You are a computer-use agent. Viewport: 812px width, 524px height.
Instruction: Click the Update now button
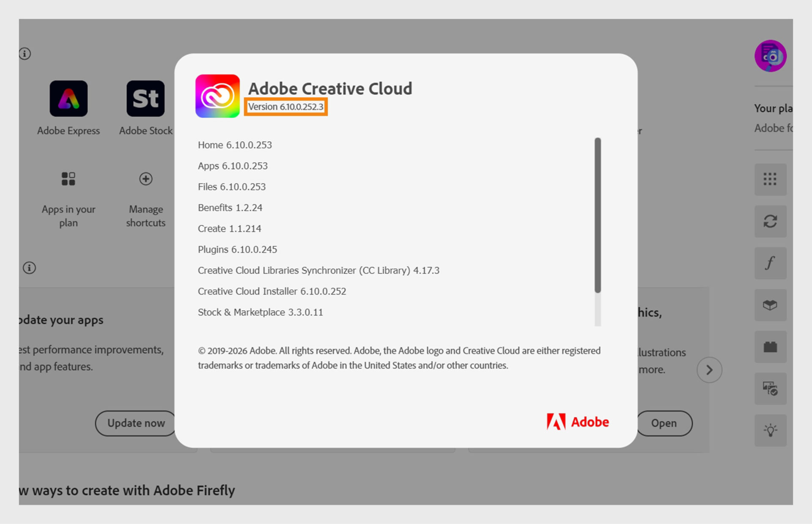[135, 423]
